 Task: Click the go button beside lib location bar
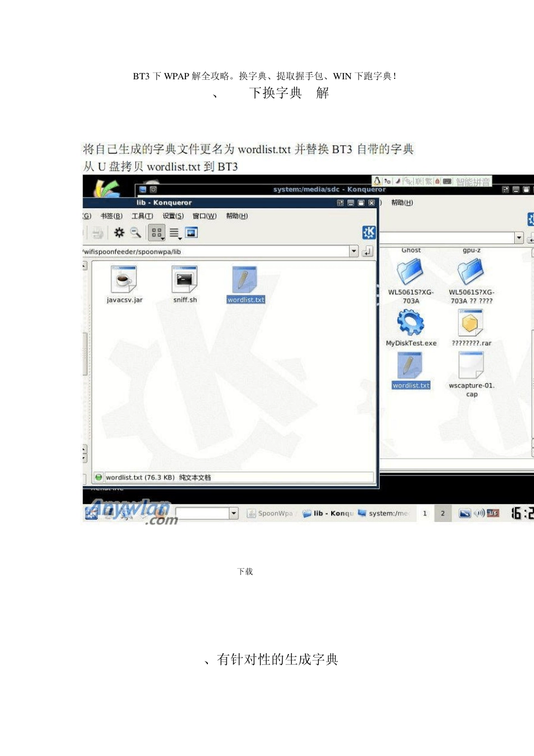368,251
